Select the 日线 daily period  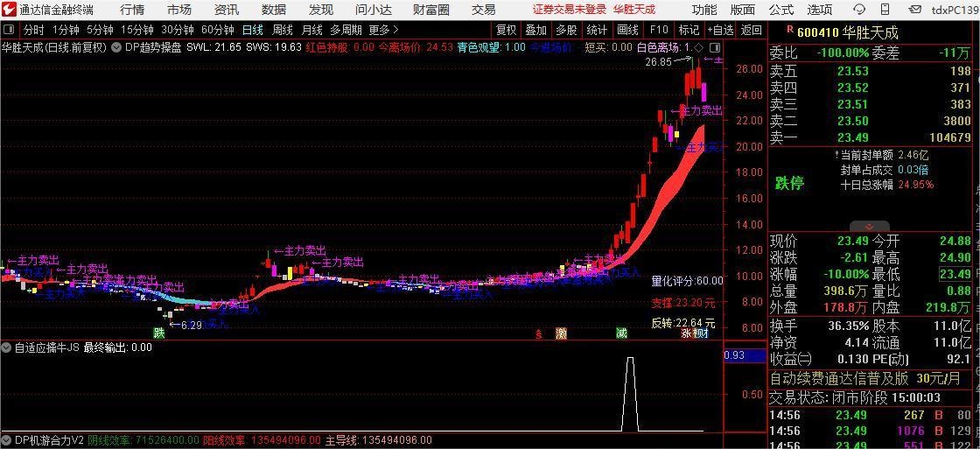click(253, 30)
